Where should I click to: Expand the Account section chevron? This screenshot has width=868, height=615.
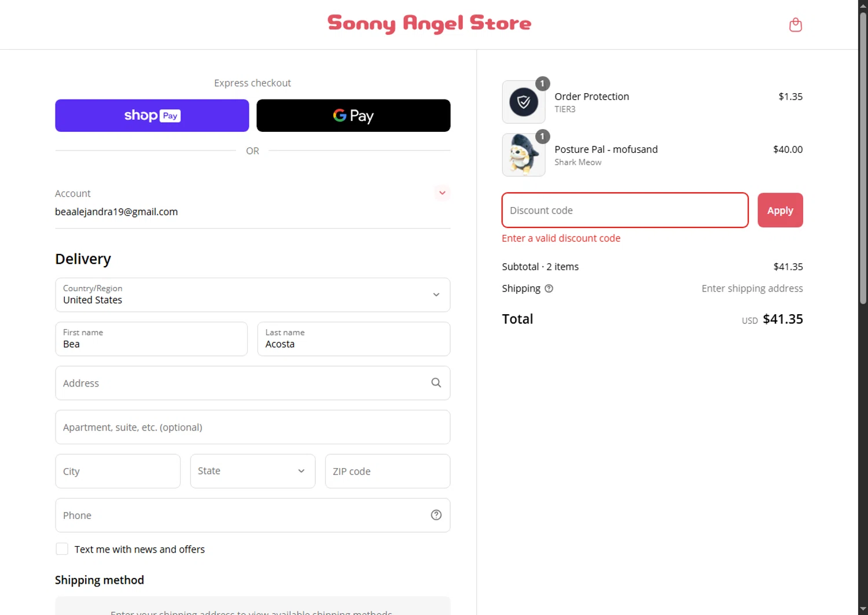coord(442,193)
